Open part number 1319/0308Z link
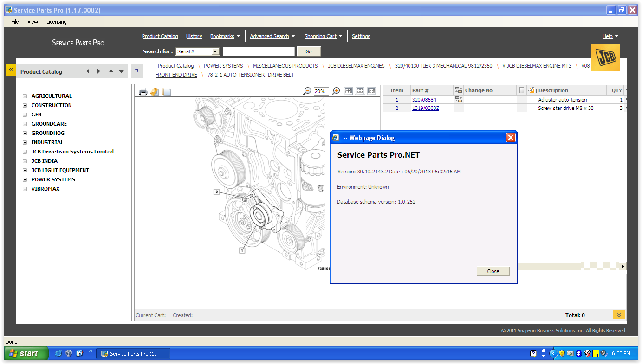This screenshot has width=642, height=364. coord(426,108)
